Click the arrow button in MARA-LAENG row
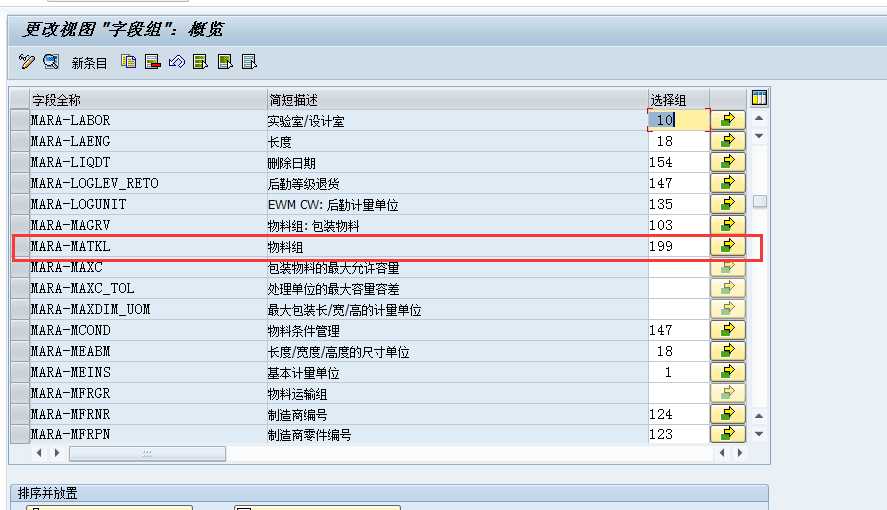 [727, 141]
